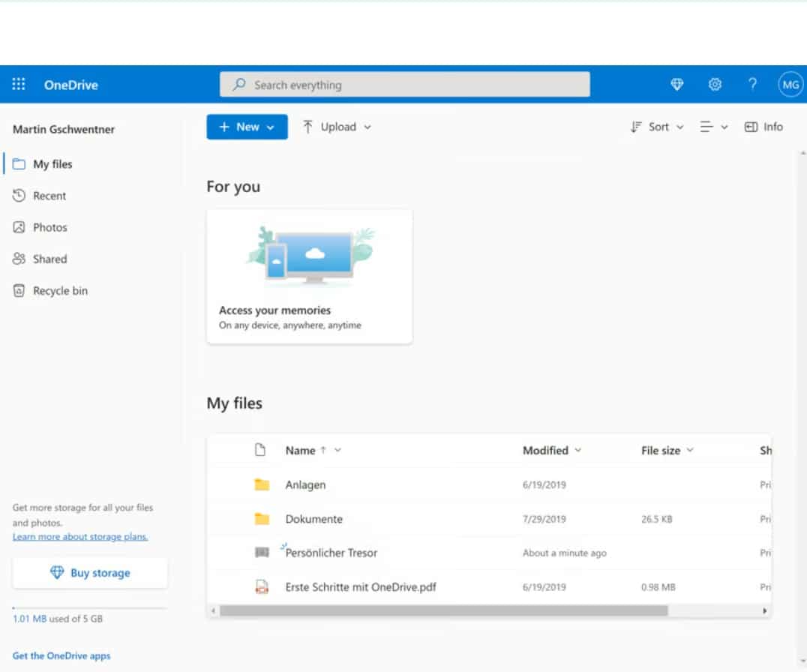This screenshot has height=672, width=807.
Task: Click the horizontal scrollbar of the file list
Action: point(444,610)
